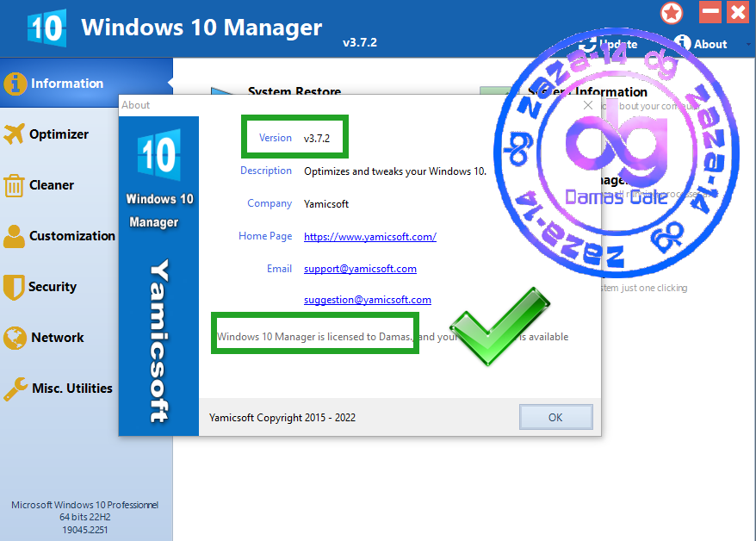Click the System Restore heading in main window
This screenshot has height=541, width=756.
pyautogui.click(x=294, y=90)
